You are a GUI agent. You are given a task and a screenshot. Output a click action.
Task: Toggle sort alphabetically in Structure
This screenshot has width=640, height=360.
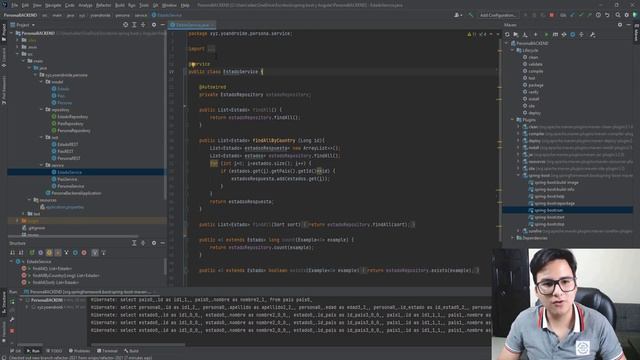(21, 253)
